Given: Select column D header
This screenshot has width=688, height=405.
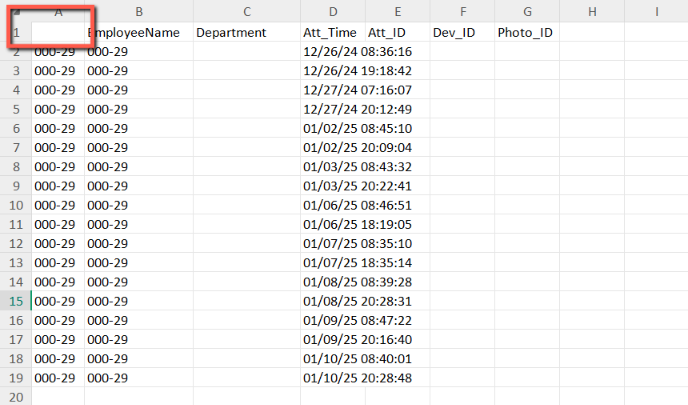Looking at the screenshot, I should [333, 11].
